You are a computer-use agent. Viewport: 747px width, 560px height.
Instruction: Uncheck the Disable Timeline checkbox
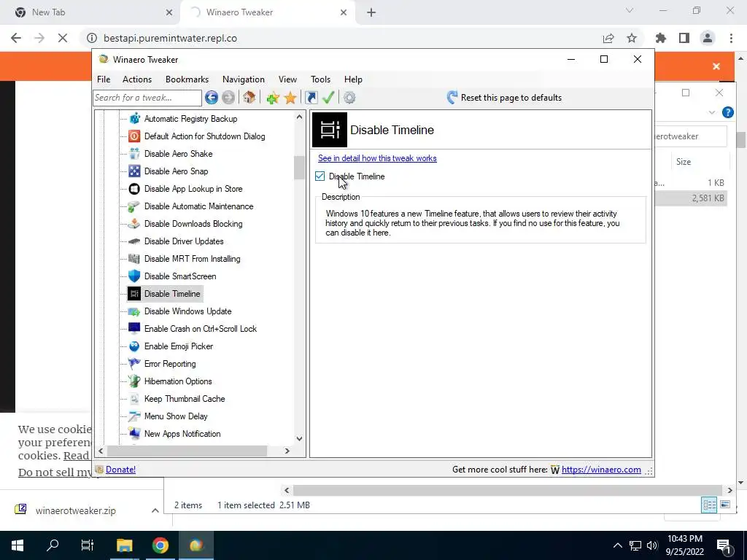320,176
